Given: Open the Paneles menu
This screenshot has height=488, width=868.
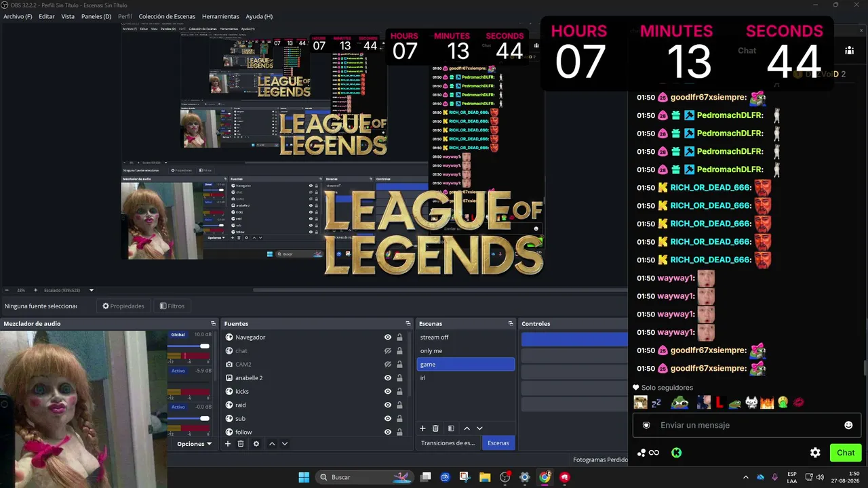Looking at the screenshot, I should (96, 16).
